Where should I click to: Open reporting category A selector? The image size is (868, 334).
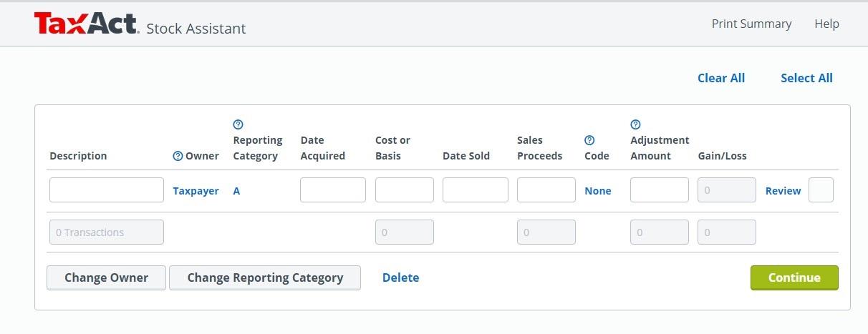[x=236, y=191]
